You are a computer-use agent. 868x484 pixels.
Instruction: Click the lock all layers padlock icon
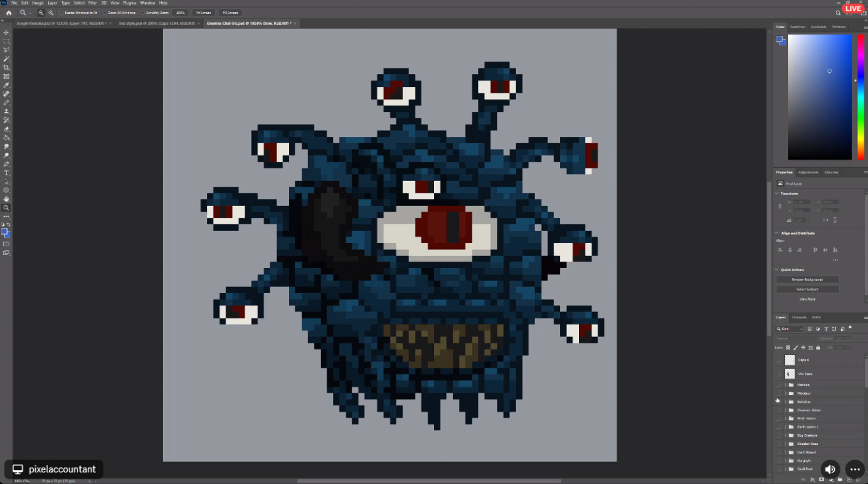coord(819,347)
